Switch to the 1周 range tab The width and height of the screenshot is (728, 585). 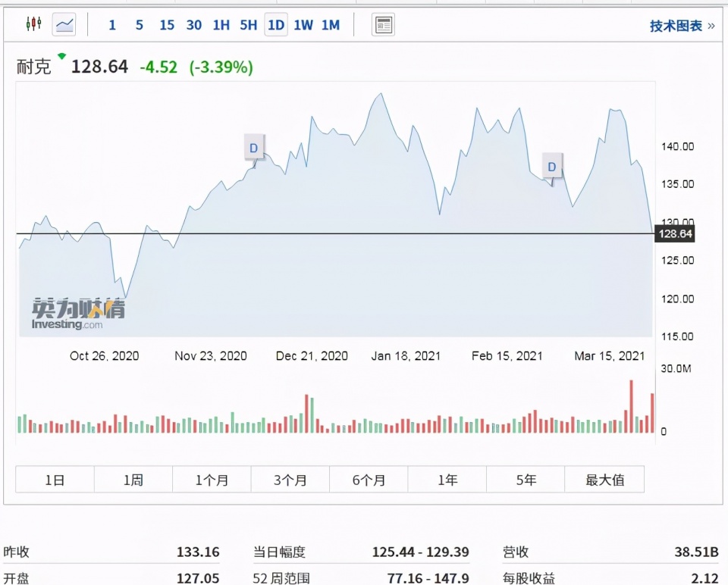(x=133, y=480)
